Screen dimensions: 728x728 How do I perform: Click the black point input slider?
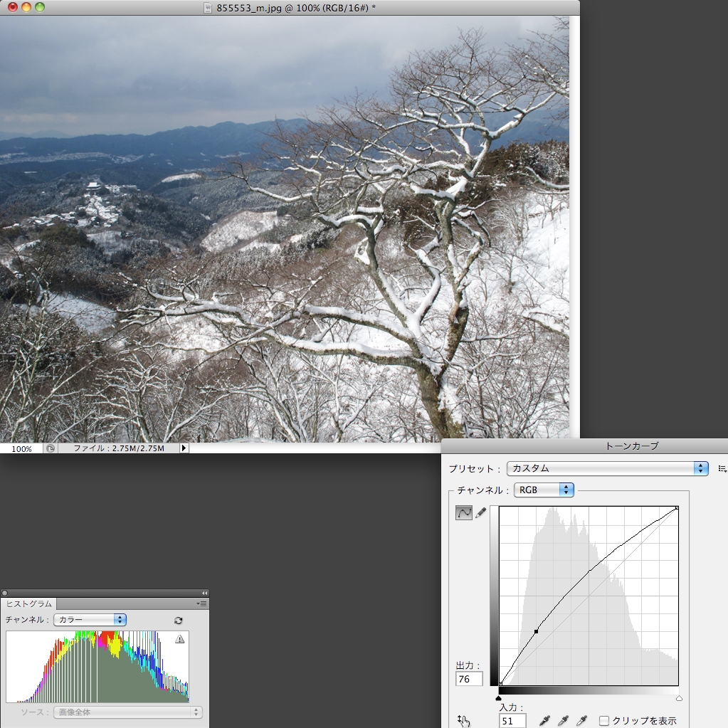pos(499,698)
